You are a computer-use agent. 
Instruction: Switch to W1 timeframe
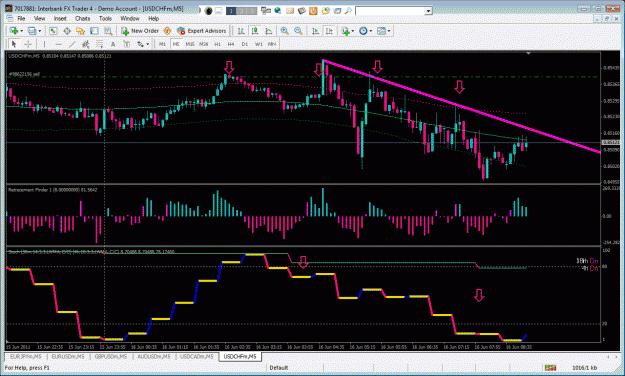pyautogui.click(x=258, y=44)
